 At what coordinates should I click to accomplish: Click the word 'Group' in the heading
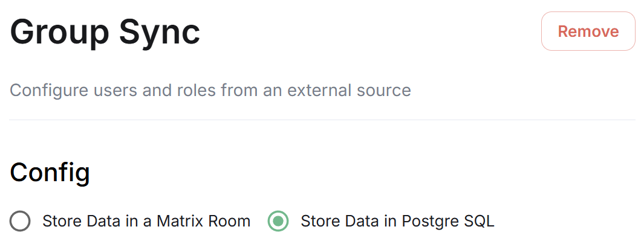pyautogui.click(x=59, y=33)
